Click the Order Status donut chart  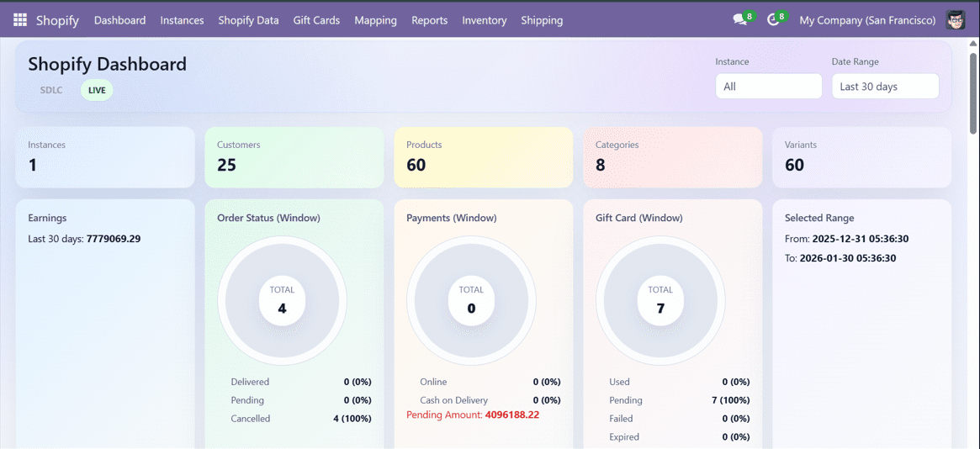coord(282,301)
